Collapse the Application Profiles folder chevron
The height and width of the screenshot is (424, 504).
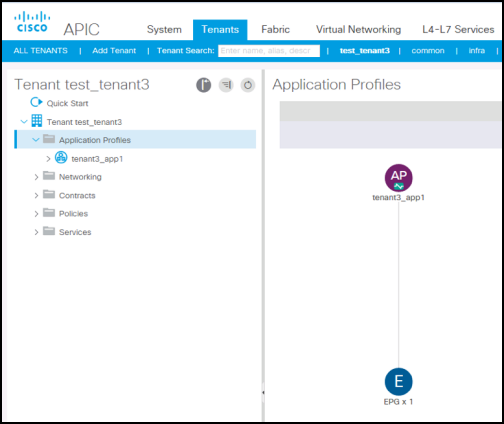click(x=36, y=140)
